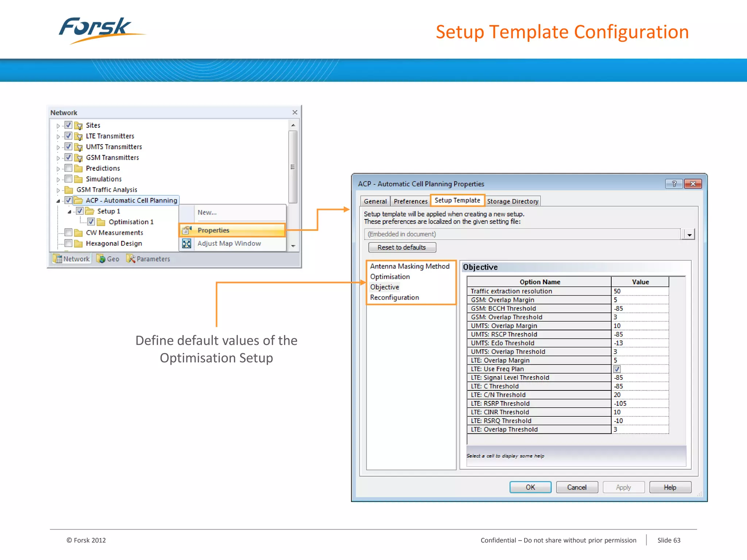Click the Properties menu icon
This screenshot has width=747, height=560.
[187, 230]
